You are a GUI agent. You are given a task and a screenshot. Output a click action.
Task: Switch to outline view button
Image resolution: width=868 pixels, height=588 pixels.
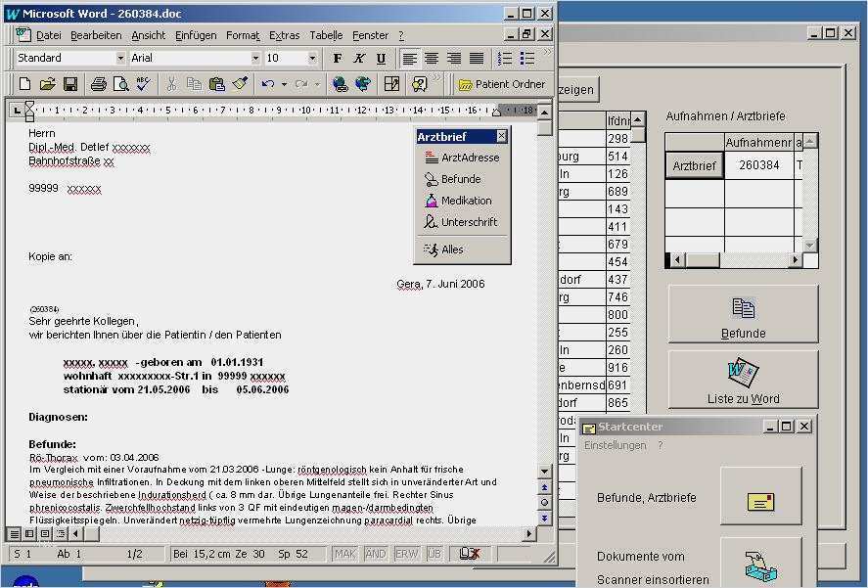coord(61,534)
